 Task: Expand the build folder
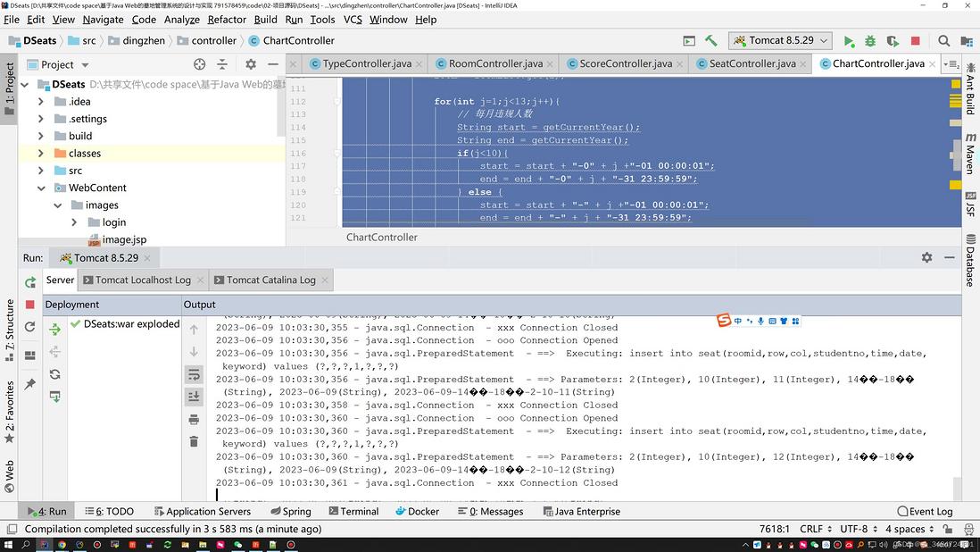tap(41, 136)
